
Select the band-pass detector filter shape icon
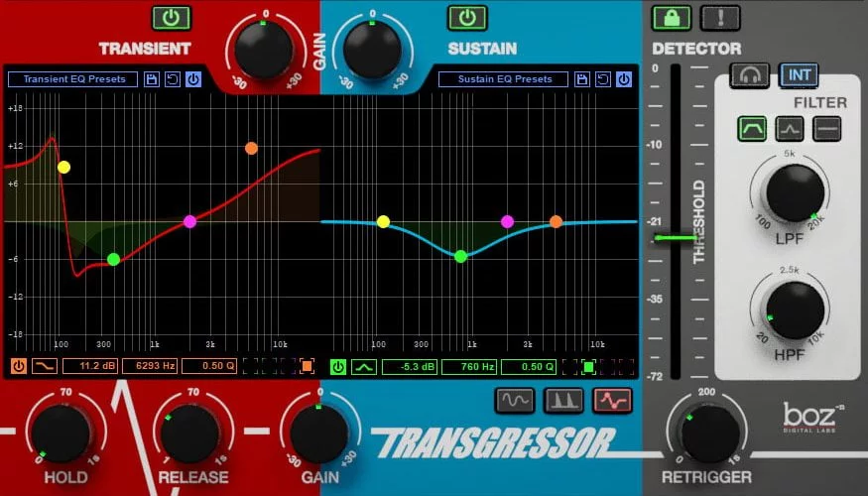coord(752,128)
